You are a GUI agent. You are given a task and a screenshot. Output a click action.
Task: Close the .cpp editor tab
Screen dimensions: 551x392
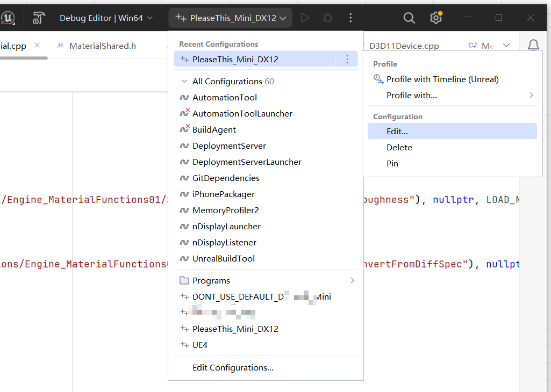tap(37, 45)
